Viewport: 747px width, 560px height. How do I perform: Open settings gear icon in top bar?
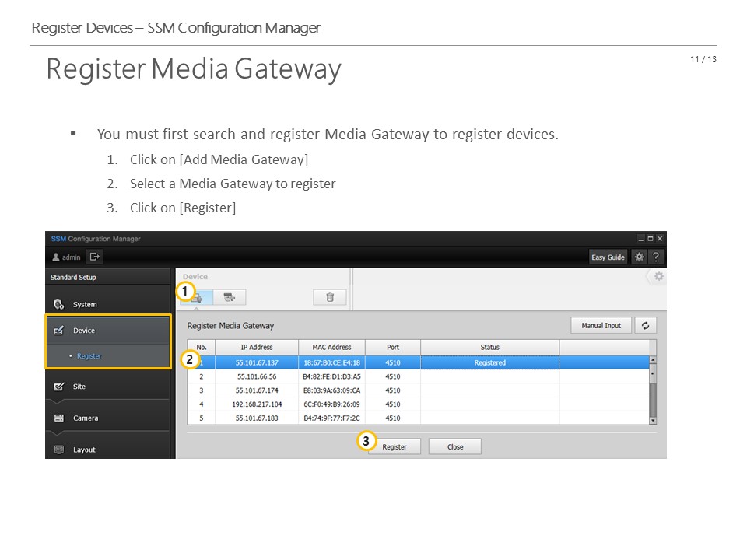click(x=639, y=257)
